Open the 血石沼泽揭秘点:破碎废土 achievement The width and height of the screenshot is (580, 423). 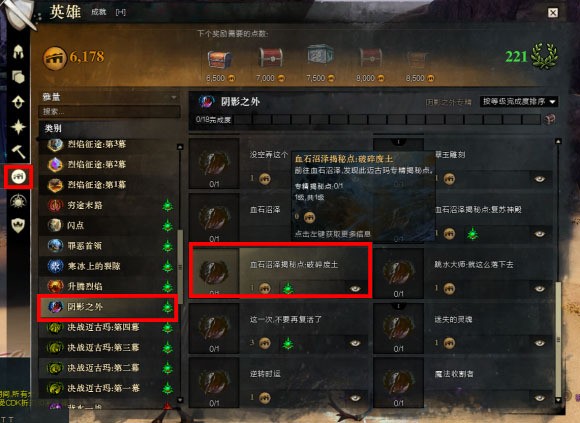coord(280,270)
